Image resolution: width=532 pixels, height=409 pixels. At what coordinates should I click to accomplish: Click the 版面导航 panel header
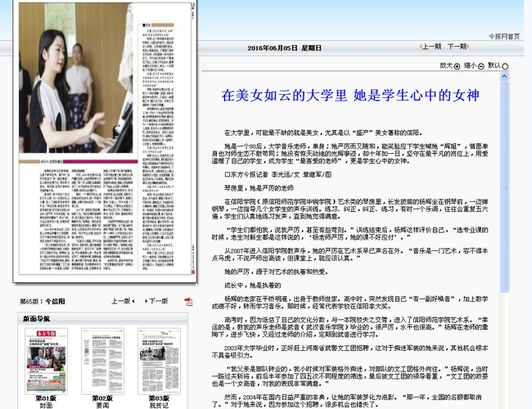coord(38,319)
